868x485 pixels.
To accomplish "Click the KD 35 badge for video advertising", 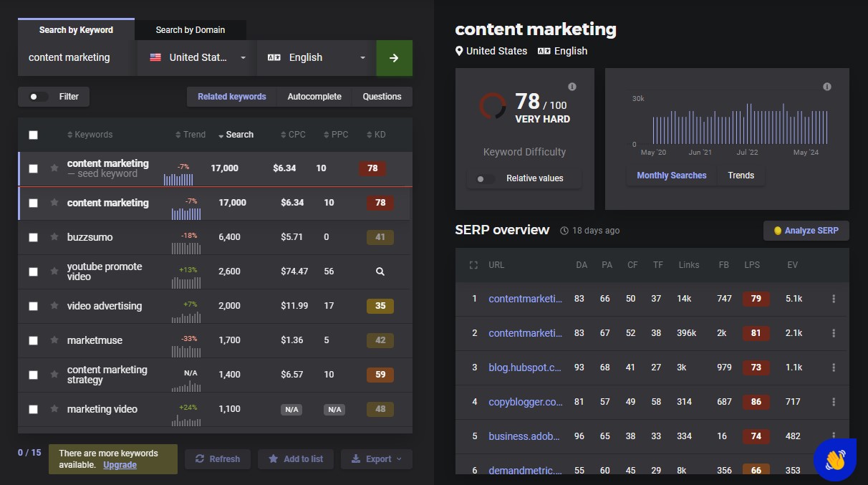I will (x=380, y=306).
